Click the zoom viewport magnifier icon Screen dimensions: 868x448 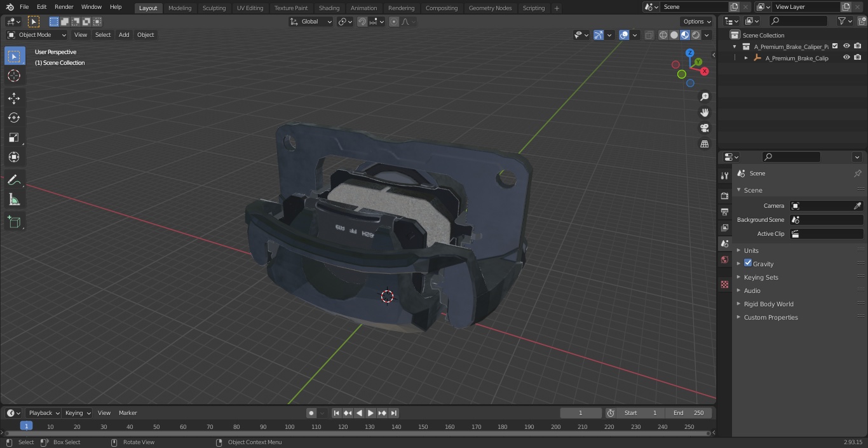pyautogui.click(x=704, y=97)
